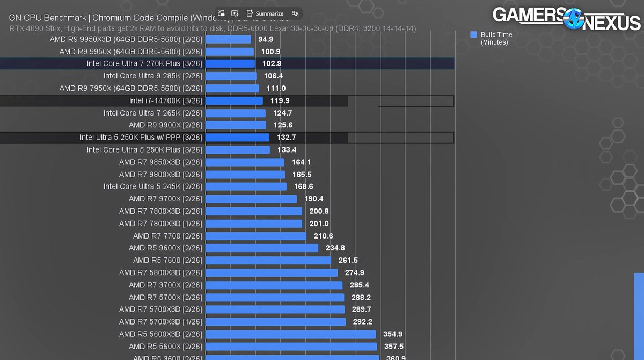Click the Intel Core Ultra 9 285K label

pos(153,76)
